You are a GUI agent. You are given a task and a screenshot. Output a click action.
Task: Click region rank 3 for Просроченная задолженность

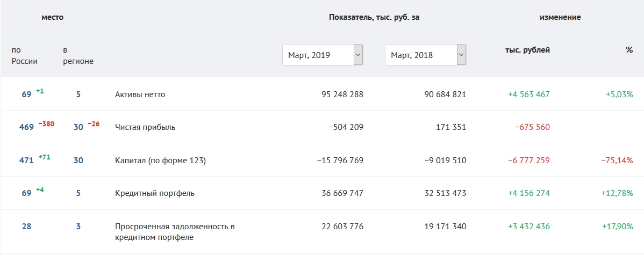(78, 227)
